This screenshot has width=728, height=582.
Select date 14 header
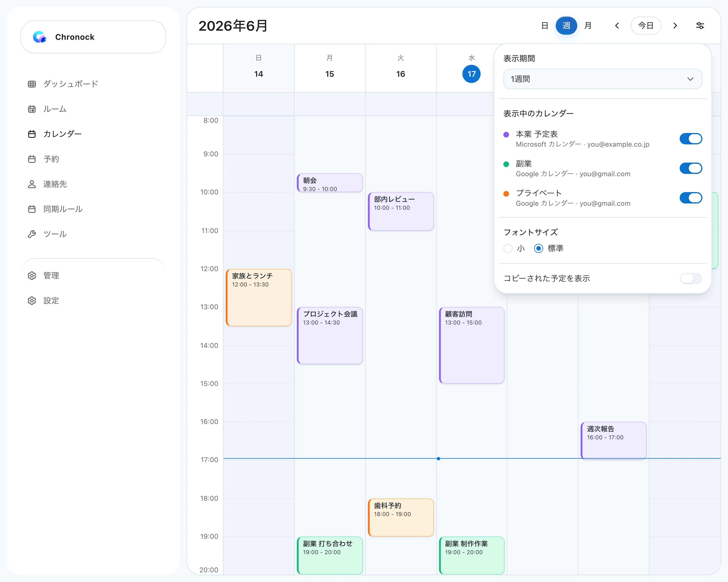click(259, 74)
